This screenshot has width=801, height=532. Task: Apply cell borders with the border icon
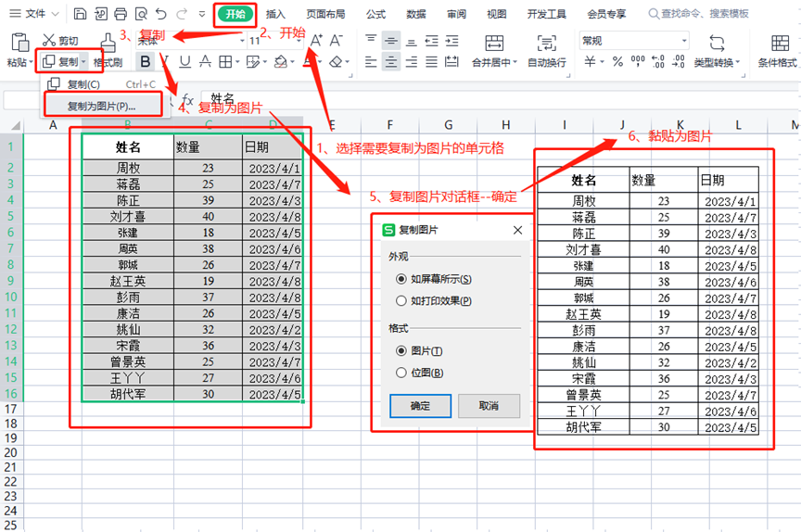pos(225,62)
